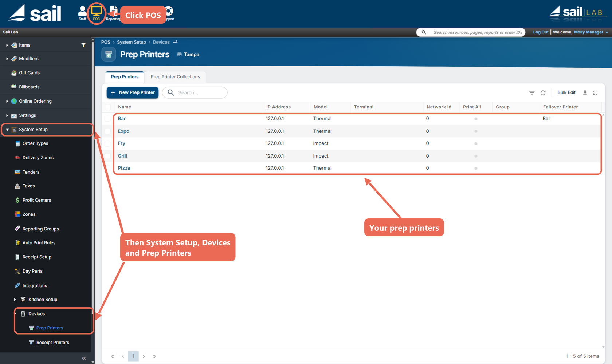Viewport: 612px width, 364px height.
Task: Click the Tampa location icon
Action: (x=179, y=54)
